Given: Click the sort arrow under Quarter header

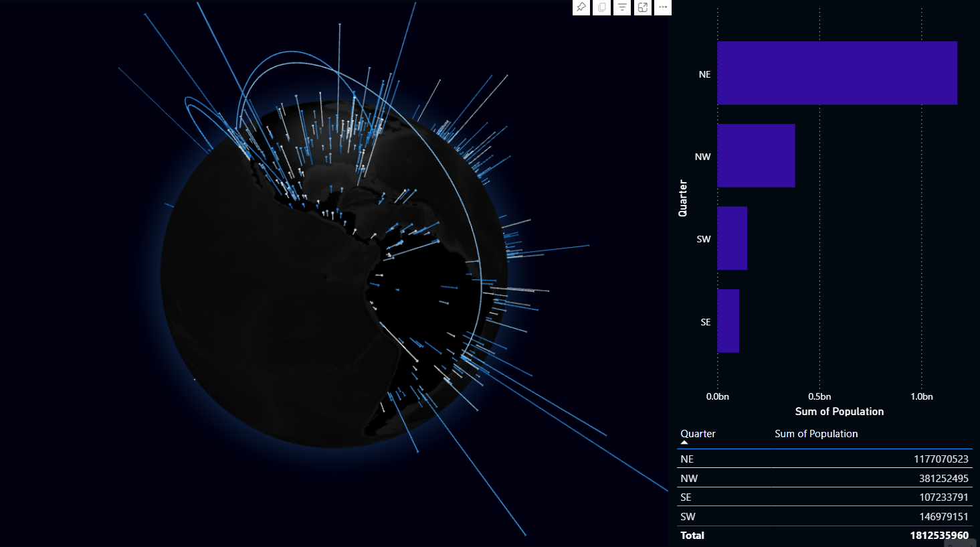Looking at the screenshot, I should 684,443.
